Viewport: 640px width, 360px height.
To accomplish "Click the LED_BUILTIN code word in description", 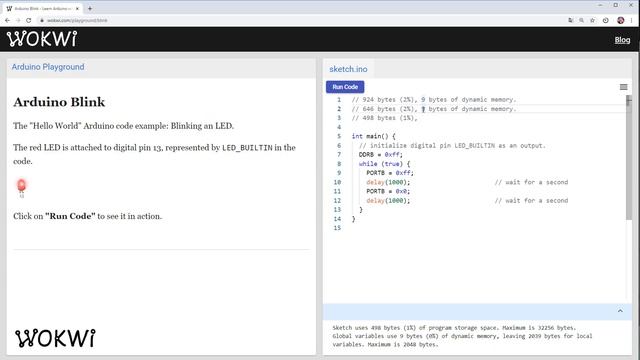I will pyautogui.click(x=247, y=148).
